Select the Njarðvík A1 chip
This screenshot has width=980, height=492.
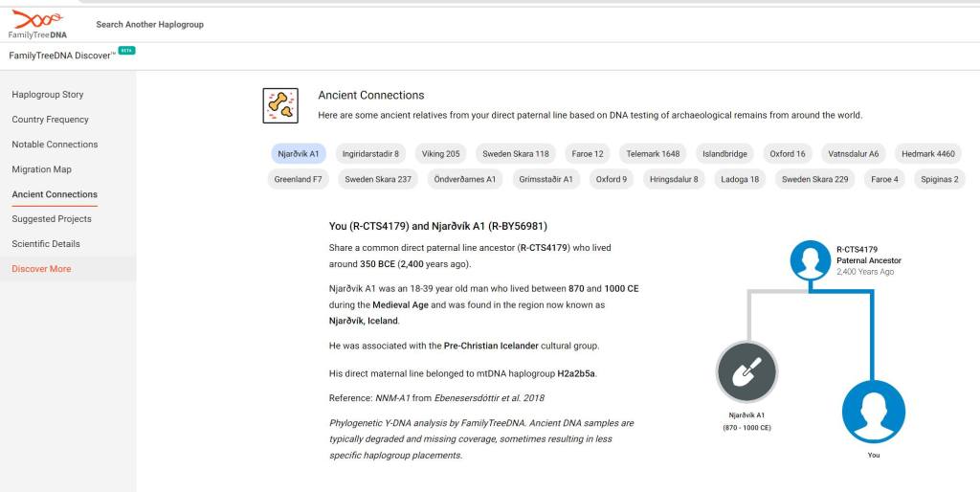tap(298, 153)
